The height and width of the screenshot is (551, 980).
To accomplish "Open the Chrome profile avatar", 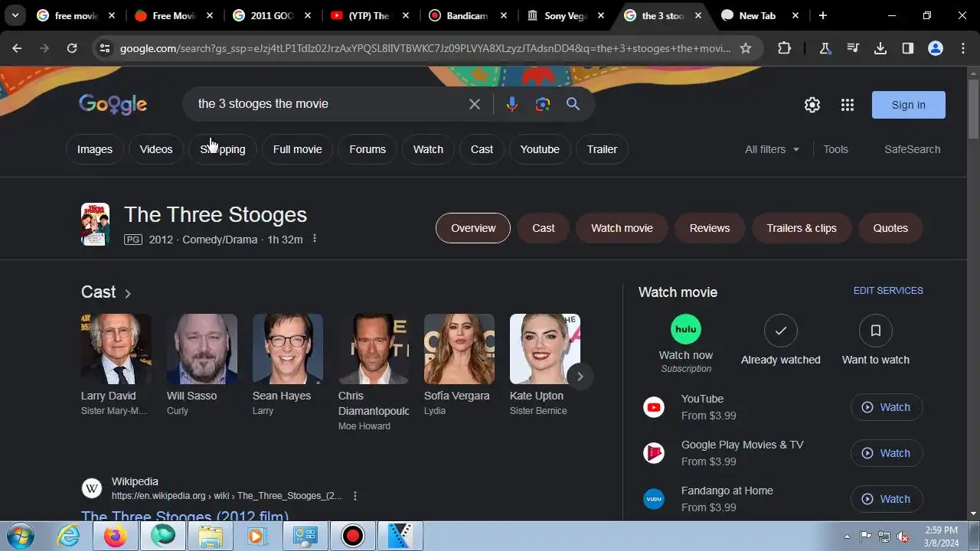I will 936,48.
